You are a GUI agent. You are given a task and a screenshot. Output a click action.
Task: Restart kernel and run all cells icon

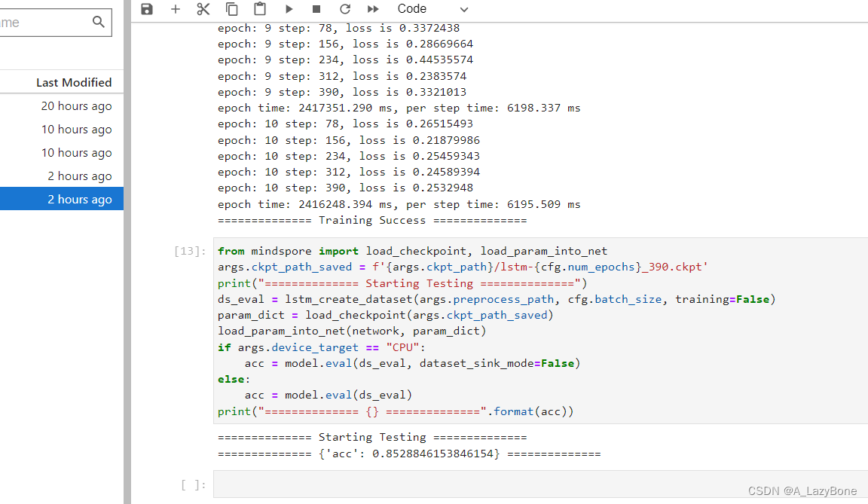tap(373, 9)
